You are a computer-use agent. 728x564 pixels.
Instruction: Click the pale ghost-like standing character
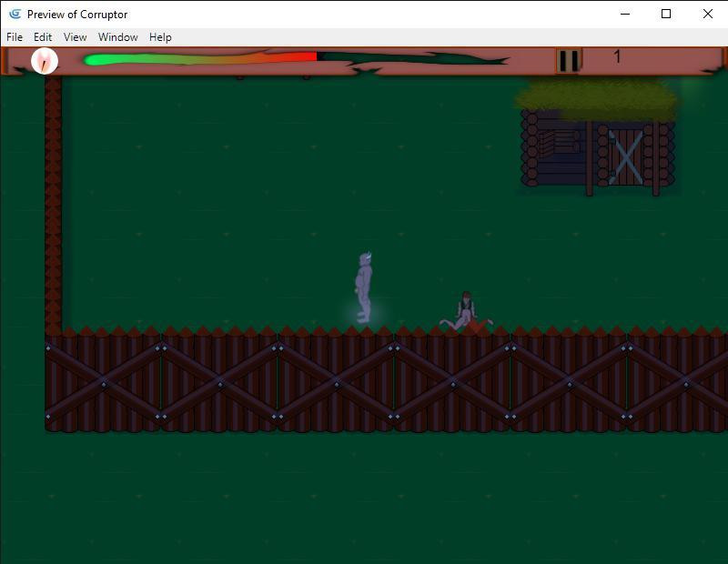pyautogui.click(x=363, y=287)
